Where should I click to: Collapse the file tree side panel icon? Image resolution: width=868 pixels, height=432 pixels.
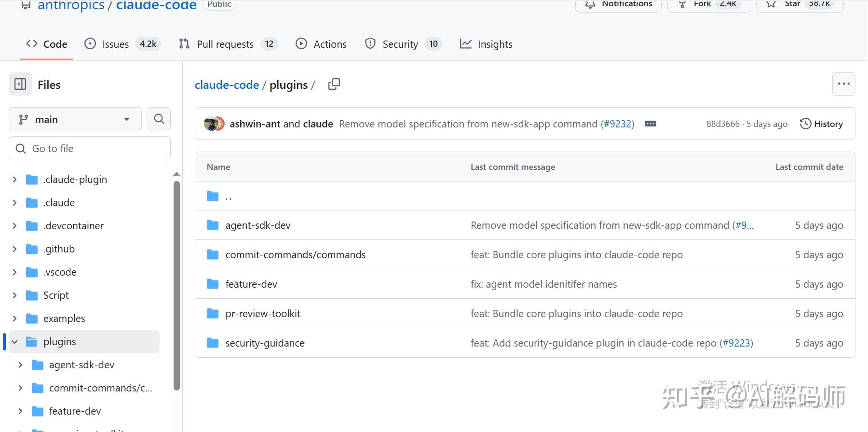pyautogui.click(x=20, y=84)
